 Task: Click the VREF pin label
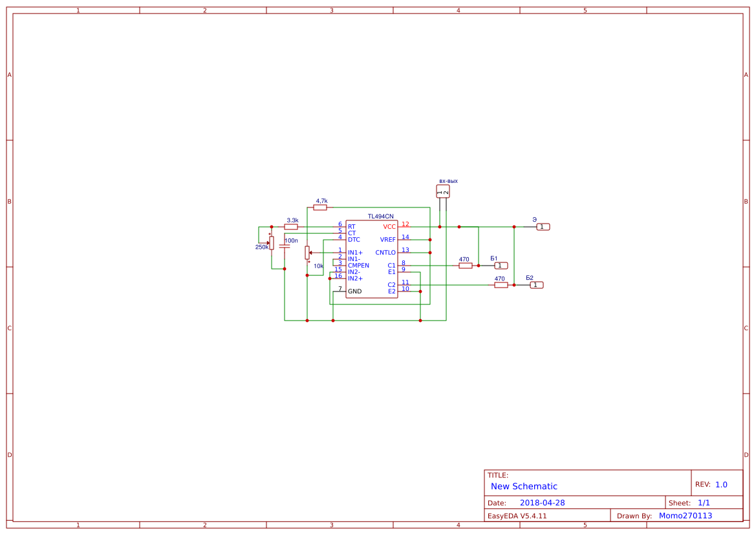point(388,240)
